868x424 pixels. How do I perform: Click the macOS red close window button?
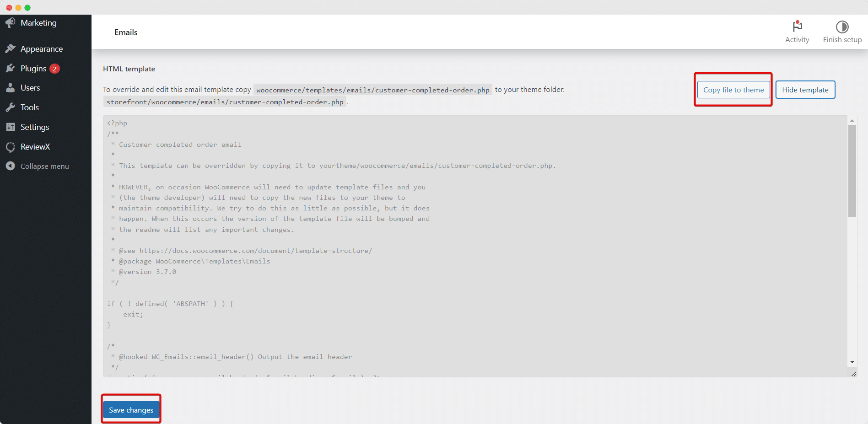tap(9, 8)
